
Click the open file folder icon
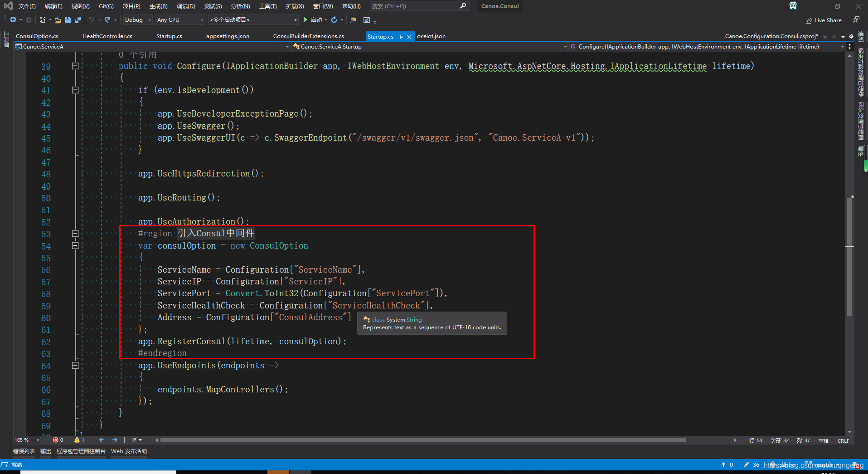click(x=58, y=20)
